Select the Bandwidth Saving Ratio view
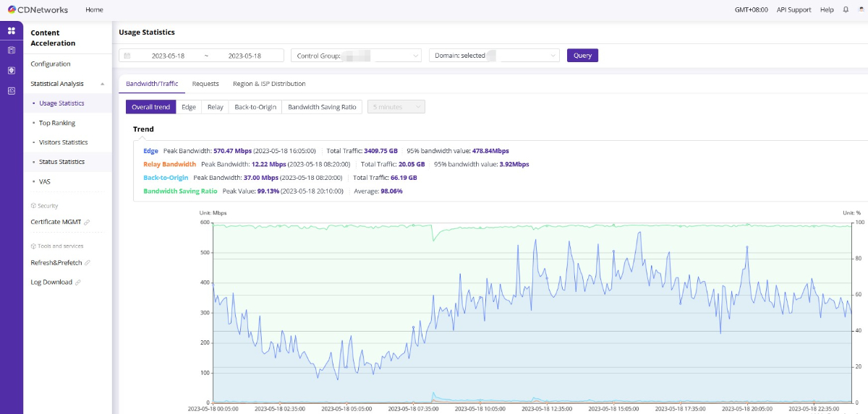Screen dimensions: 868x414 pyautogui.click(x=322, y=107)
